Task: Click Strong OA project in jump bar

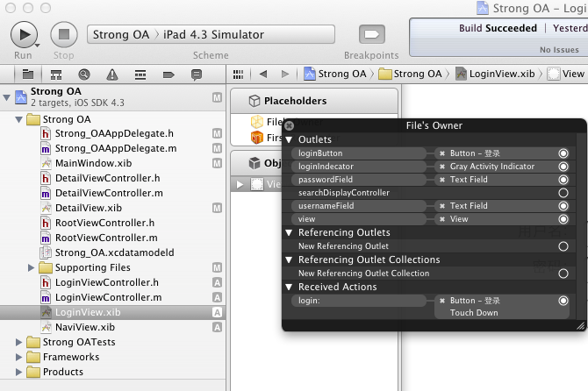Action: [x=335, y=74]
